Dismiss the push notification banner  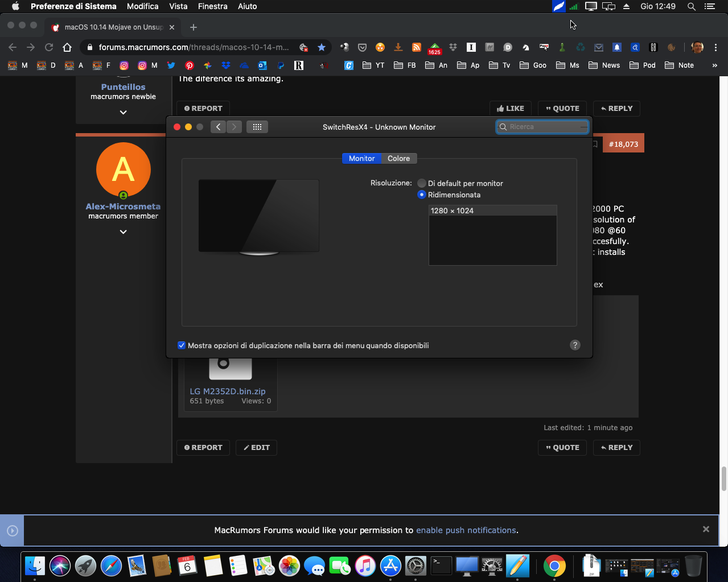tap(706, 529)
